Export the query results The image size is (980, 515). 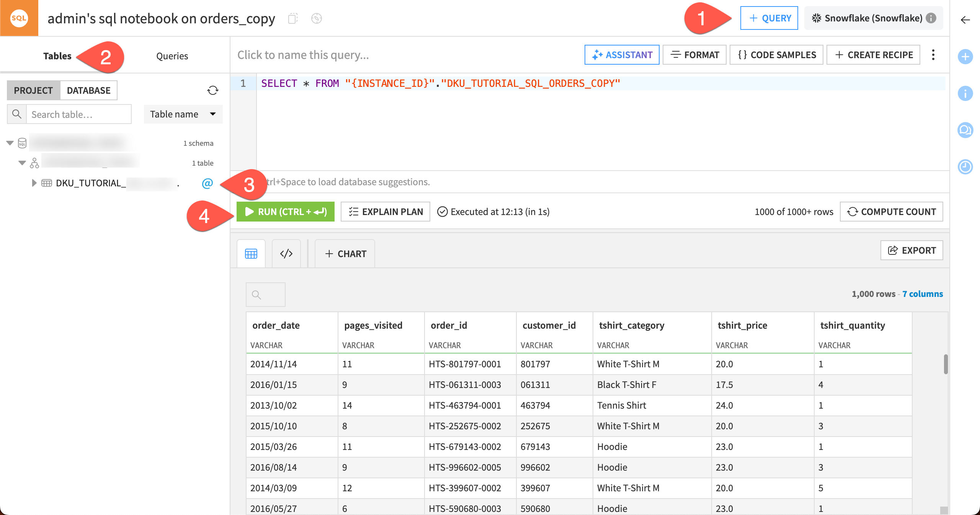[911, 250]
